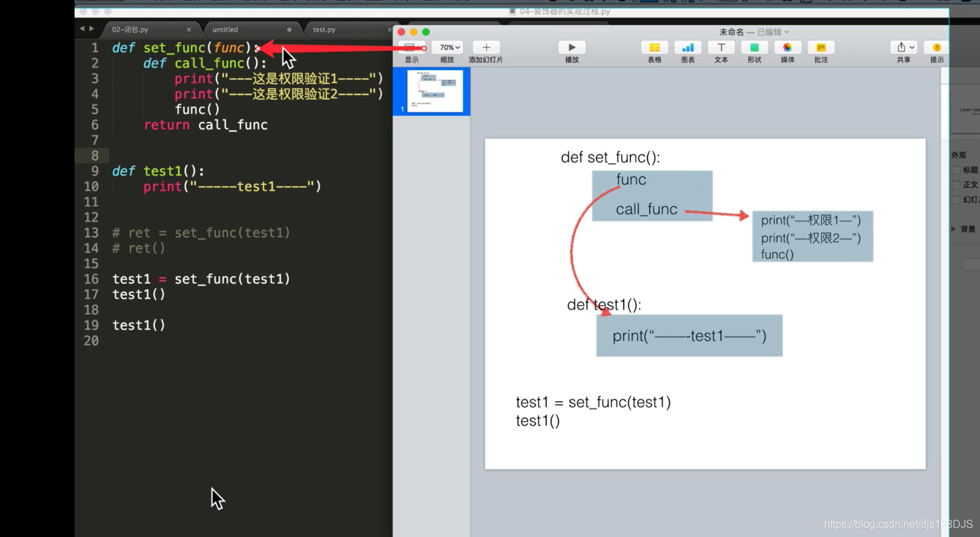Click 'test1 = set_func(test1)' text on slide
This screenshot has width=980, height=537.
tap(593, 402)
